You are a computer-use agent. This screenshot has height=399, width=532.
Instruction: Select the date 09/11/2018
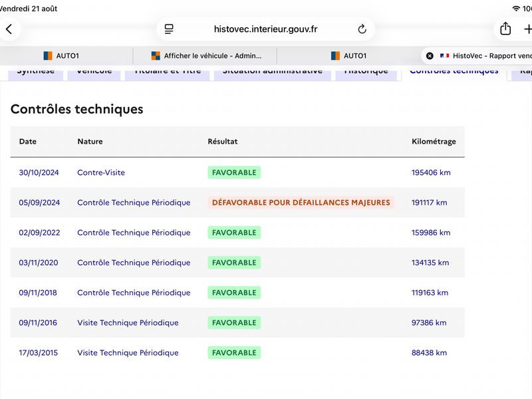pyautogui.click(x=38, y=293)
